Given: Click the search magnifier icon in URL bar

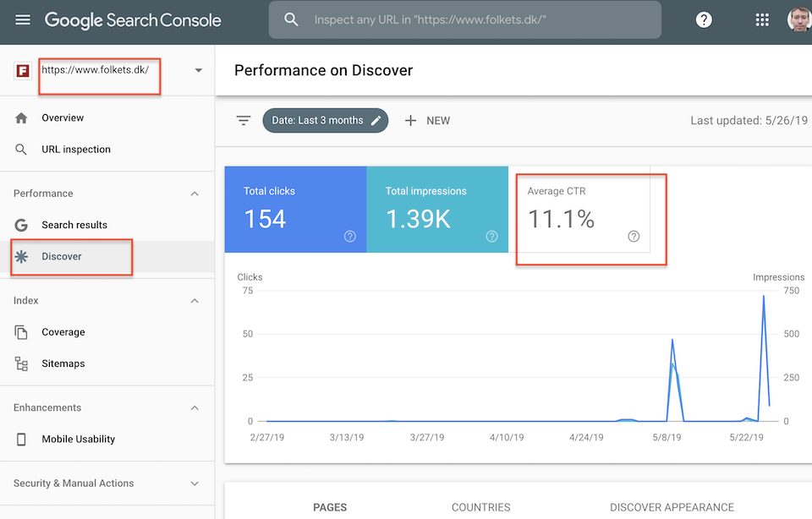Looking at the screenshot, I should (x=292, y=19).
